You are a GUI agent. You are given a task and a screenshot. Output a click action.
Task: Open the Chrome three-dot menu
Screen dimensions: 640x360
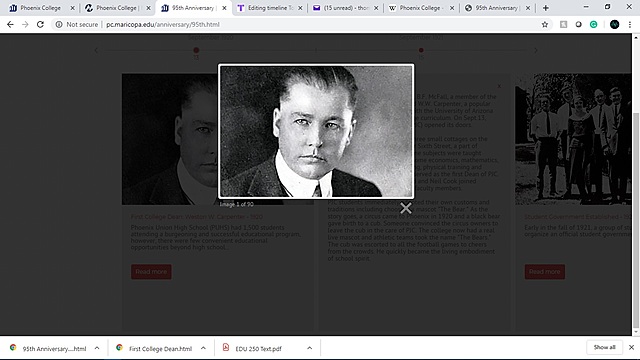(x=630, y=24)
